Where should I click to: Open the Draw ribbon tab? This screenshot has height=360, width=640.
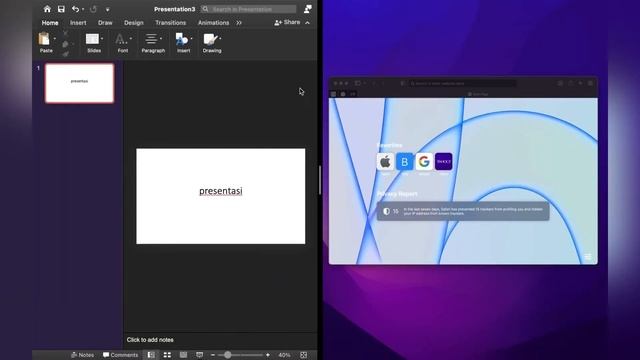[x=105, y=23]
